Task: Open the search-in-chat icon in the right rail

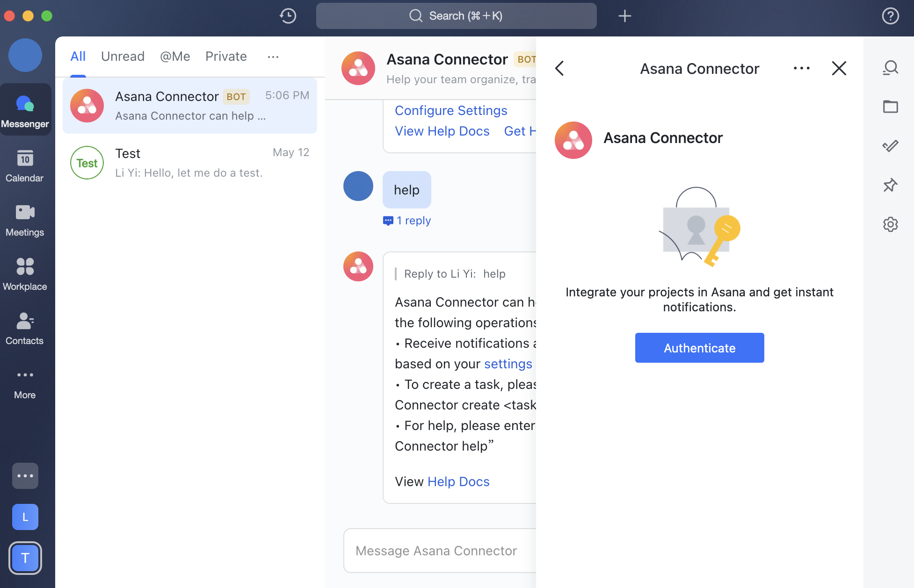Action: tap(890, 68)
